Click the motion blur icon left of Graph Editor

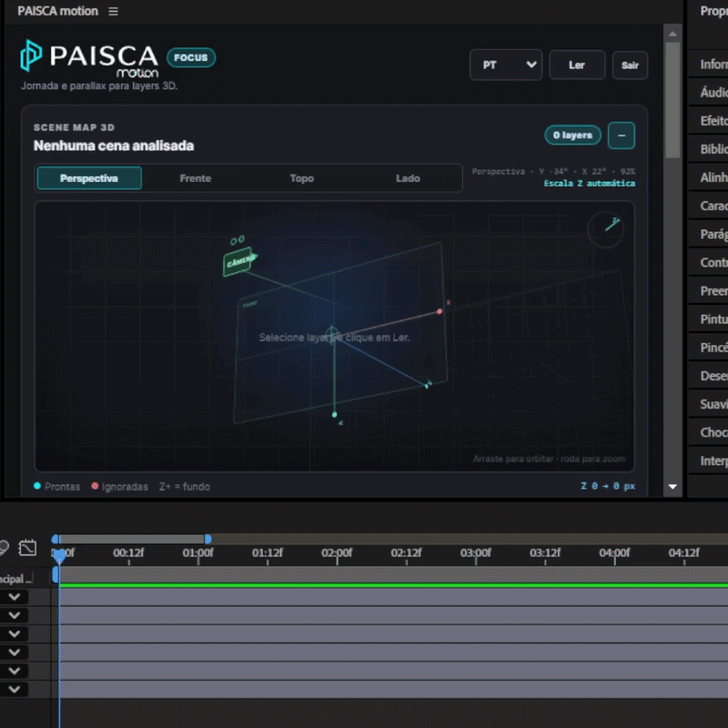tap(4, 548)
